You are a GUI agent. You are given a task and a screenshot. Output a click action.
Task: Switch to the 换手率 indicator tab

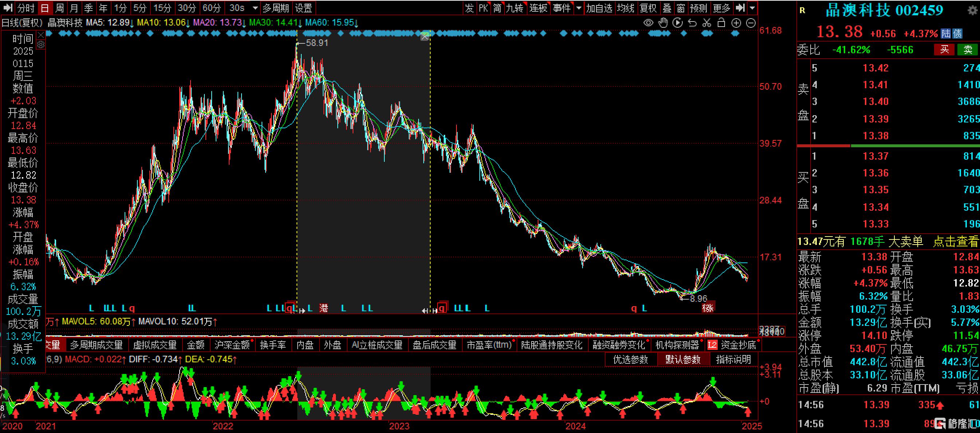click(273, 345)
